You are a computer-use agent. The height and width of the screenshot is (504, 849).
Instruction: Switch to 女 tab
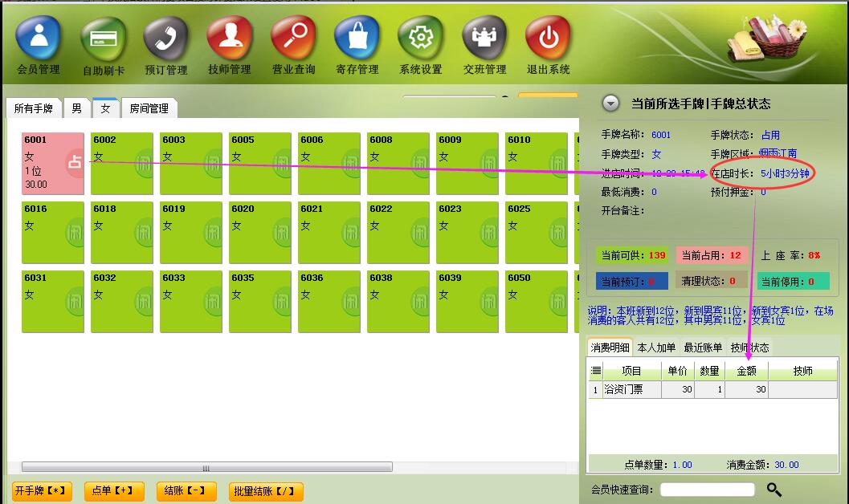(x=105, y=108)
